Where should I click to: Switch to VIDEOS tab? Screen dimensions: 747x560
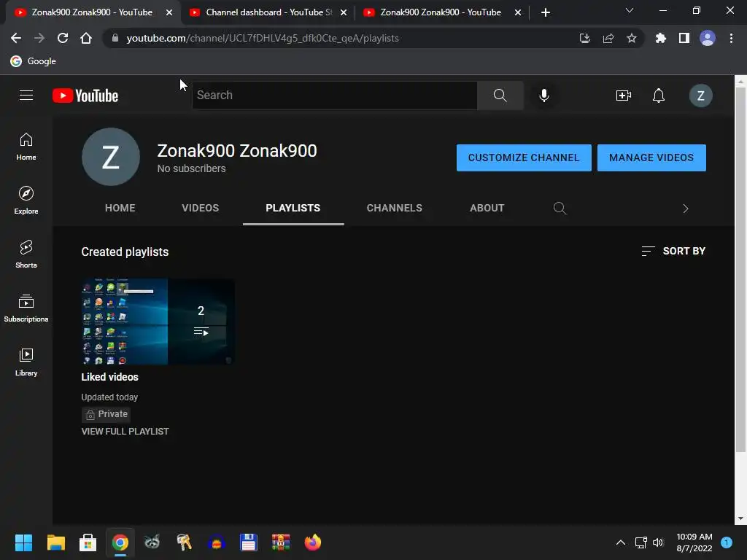[200, 208]
